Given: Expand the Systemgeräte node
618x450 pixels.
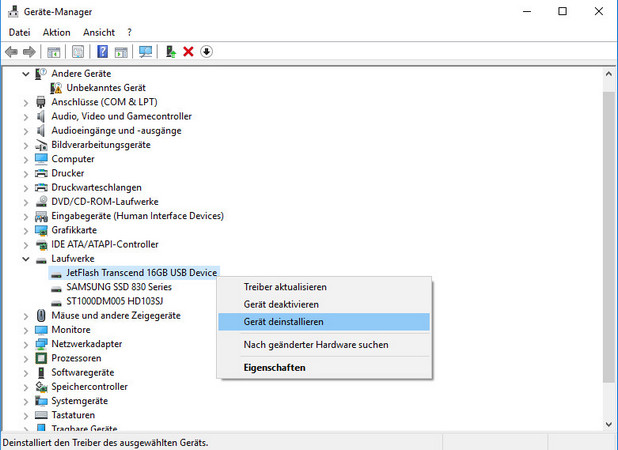Looking at the screenshot, I should pyautogui.click(x=26, y=402).
